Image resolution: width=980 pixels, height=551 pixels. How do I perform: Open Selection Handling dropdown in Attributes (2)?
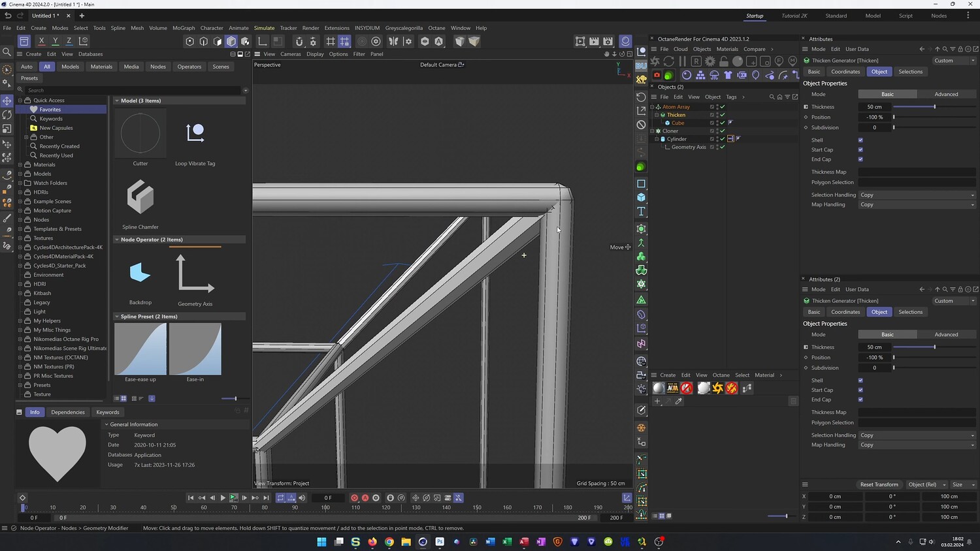click(917, 435)
